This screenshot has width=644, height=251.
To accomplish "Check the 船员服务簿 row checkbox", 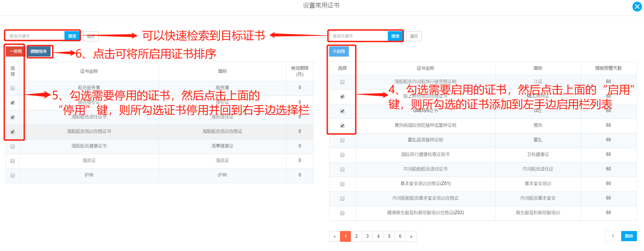I will 13,88.
